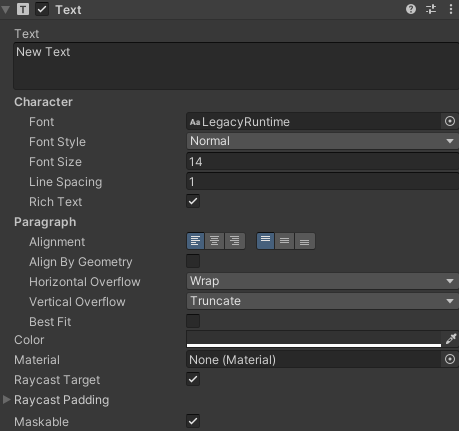The image size is (459, 431).
Task: Set horizontal alignment to center
Action: tap(215, 241)
